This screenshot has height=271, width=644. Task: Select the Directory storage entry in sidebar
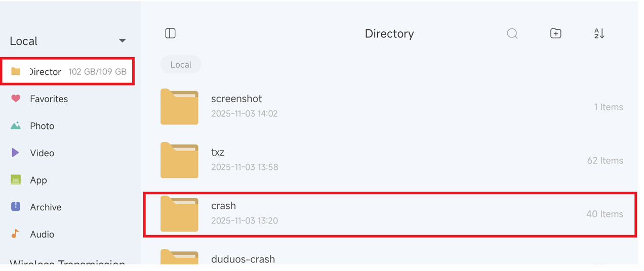(x=68, y=71)
